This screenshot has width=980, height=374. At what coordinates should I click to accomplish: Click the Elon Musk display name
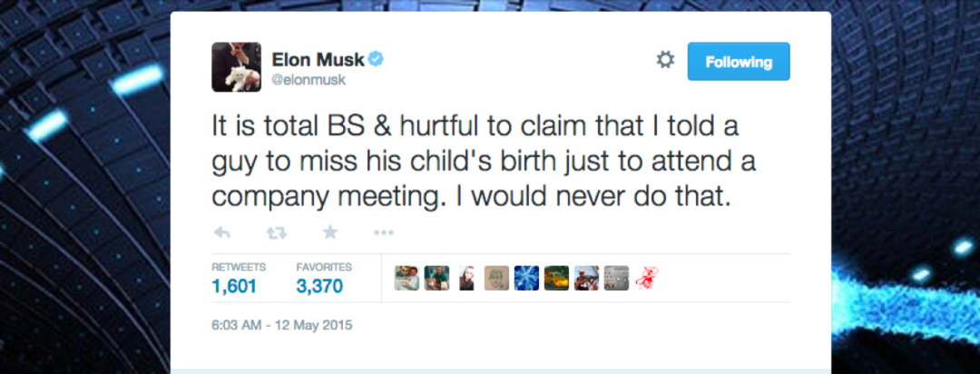pyautogui.click(x=318, y=60)
